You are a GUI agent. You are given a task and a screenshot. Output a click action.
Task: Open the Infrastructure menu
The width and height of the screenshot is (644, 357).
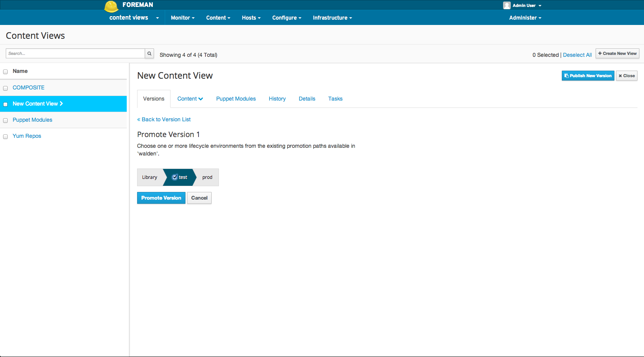pos(332,18)
